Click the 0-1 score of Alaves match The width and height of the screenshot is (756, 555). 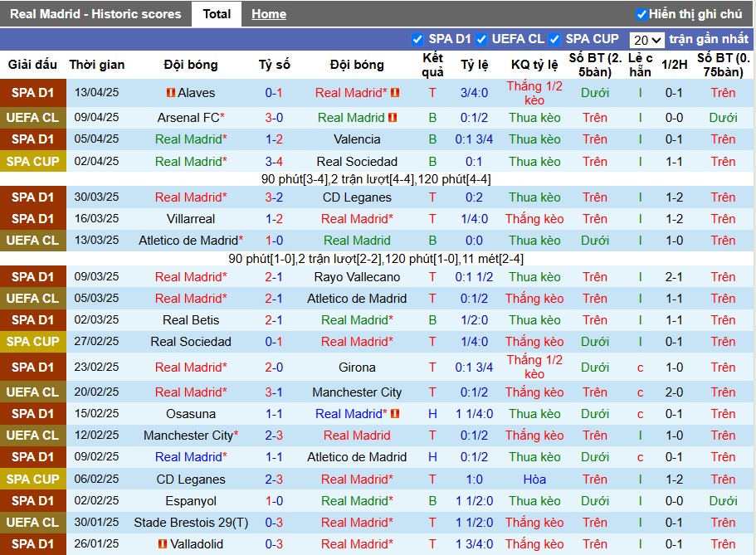tap(274, 93)
